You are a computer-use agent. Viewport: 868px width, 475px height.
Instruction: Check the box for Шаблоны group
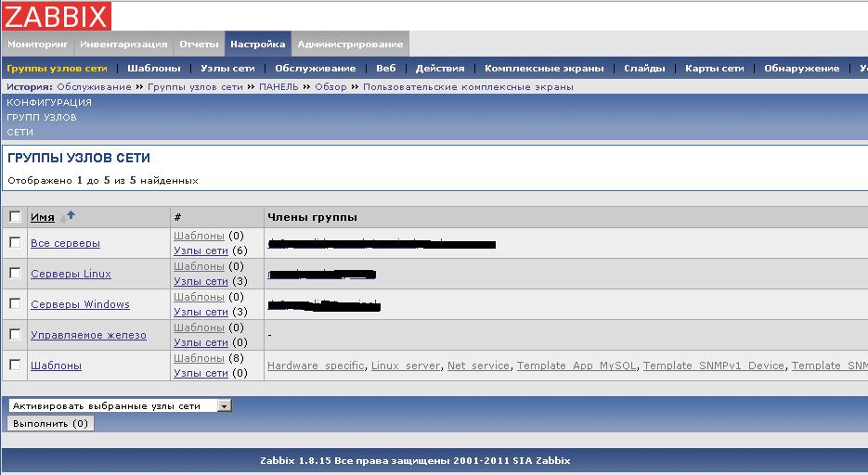click(15, 365)
